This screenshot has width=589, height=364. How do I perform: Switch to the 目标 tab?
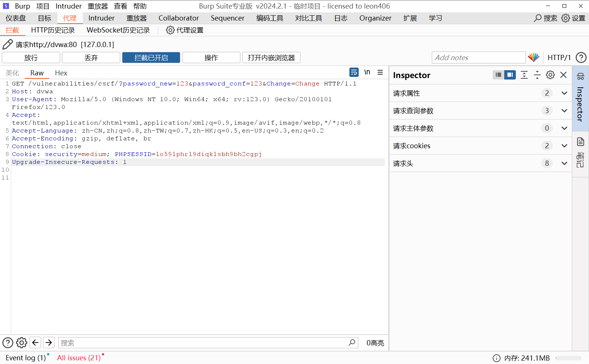[44, 18]
